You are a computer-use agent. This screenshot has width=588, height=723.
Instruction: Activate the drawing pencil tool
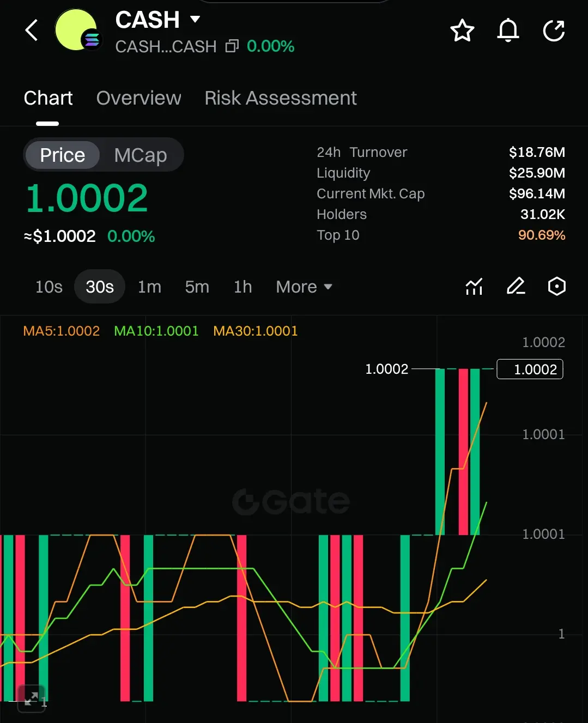click(516, 287)
